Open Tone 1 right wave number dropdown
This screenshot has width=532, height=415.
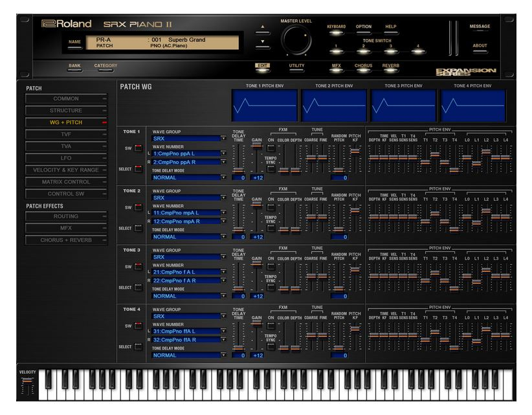tap(188, 163)
